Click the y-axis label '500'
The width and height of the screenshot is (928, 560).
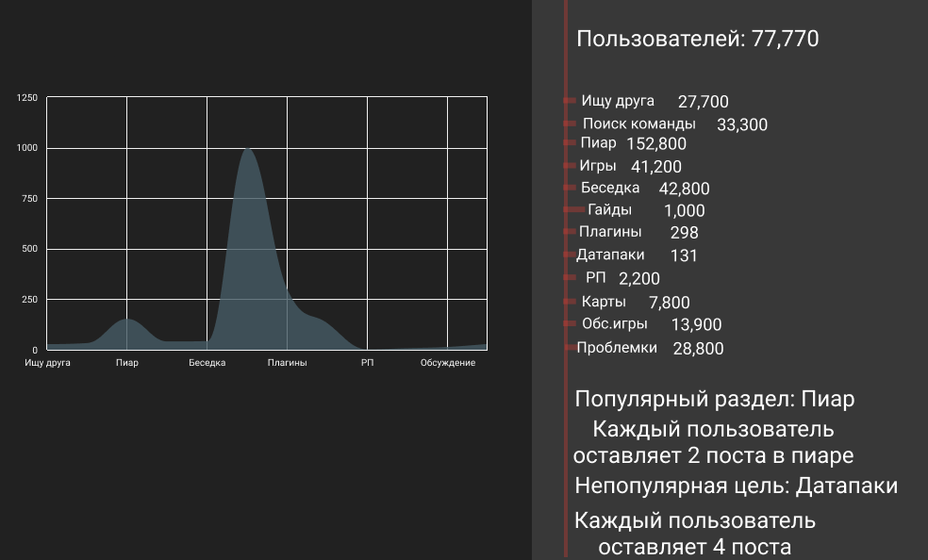(x=29, y=249)
